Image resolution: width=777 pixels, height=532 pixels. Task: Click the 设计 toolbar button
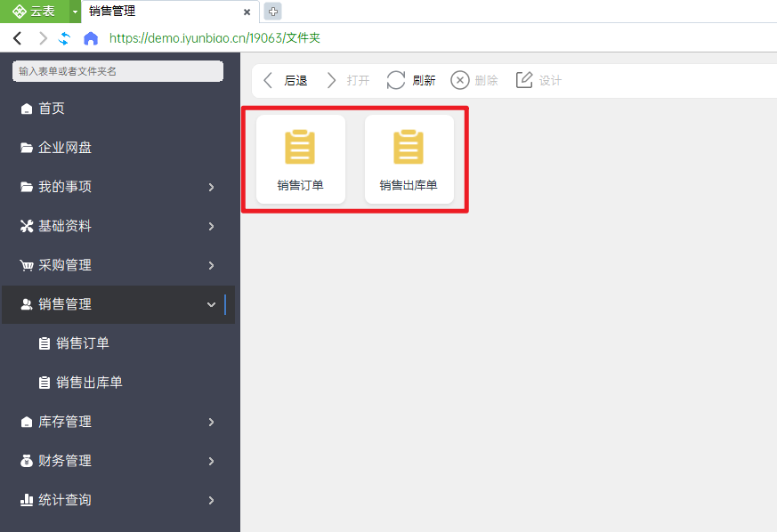538,80
